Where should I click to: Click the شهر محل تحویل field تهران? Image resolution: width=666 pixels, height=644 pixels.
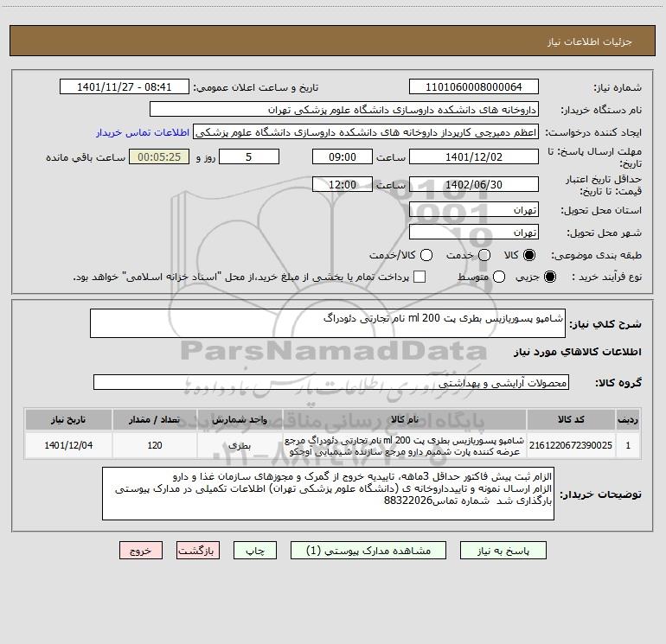point(474,232)
